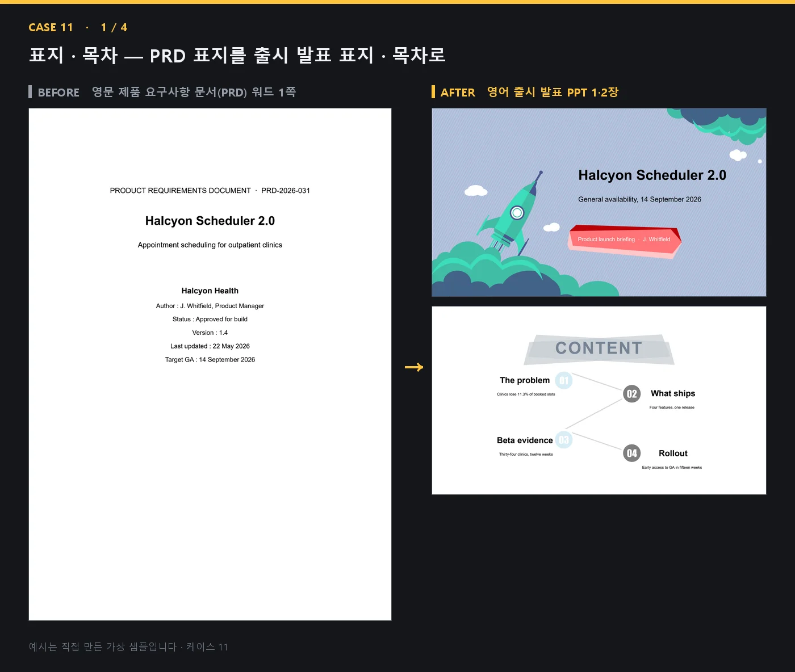
Task: Select the CONTENT heading banner on the agenda slide
Action: tap(599, 349)
